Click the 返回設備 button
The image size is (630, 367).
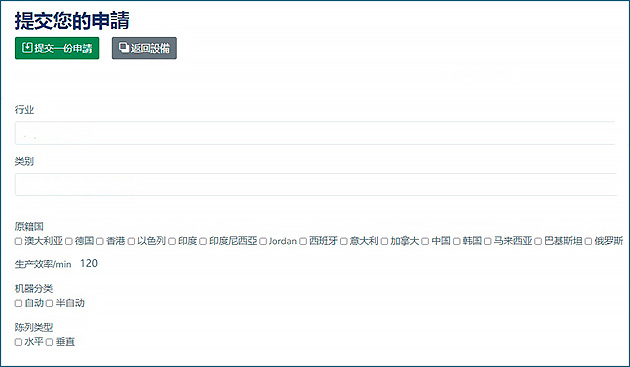point(144,48)
